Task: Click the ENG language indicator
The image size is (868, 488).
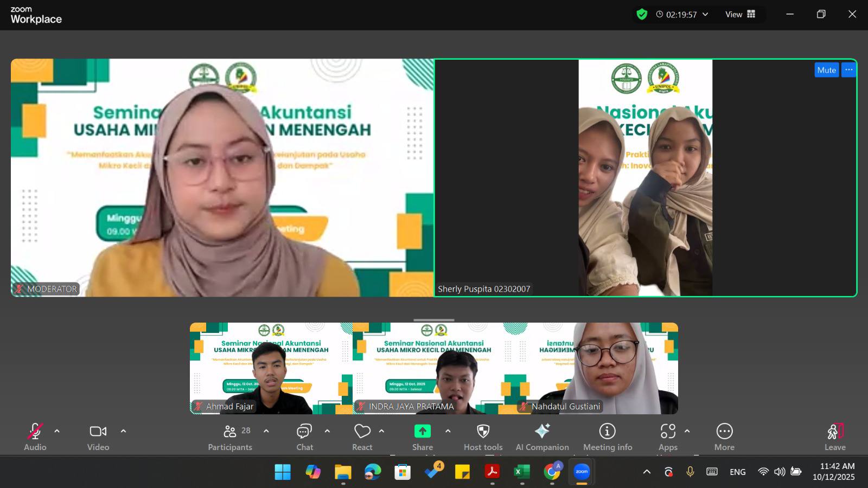Action: coord(737,472)
